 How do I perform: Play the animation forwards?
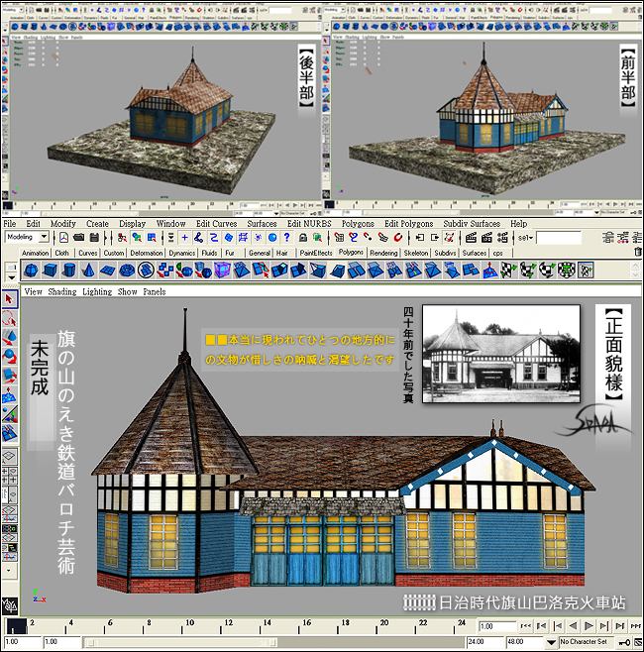coord(589,625)
